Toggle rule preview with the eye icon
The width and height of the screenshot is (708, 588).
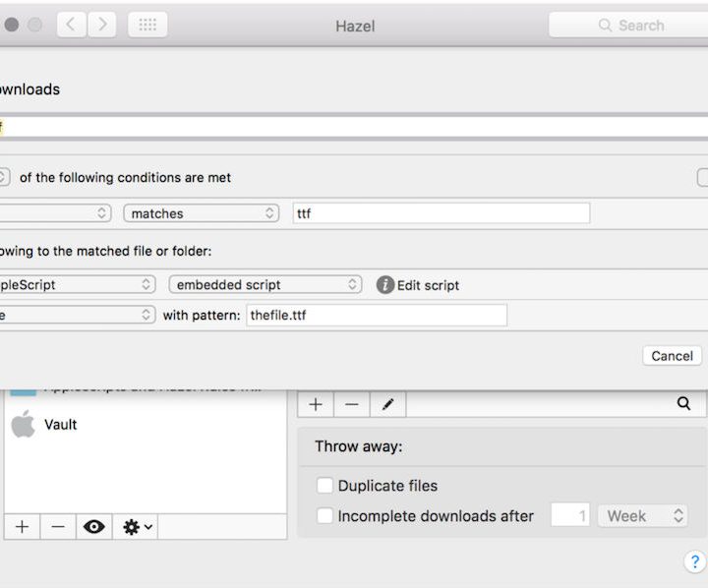[x=94, y=527]
